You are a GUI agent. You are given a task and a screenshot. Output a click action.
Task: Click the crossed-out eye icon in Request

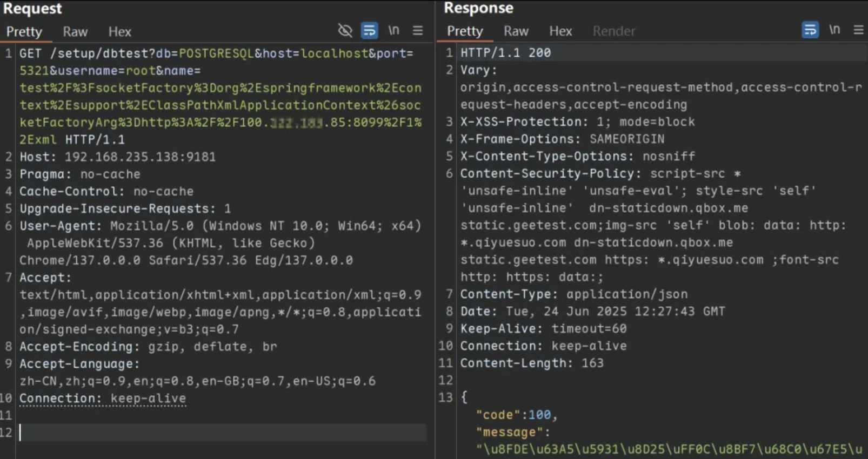pyautogui.click(x=345, y=31)
